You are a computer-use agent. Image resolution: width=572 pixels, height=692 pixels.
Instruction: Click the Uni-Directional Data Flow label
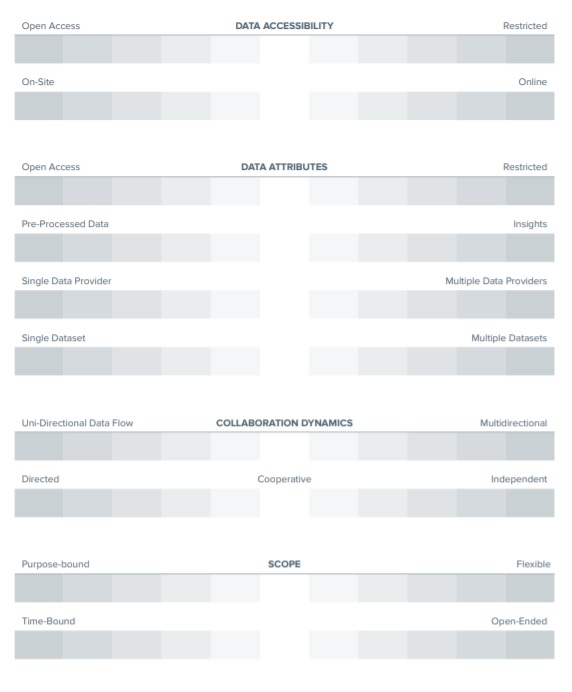click(x=77, y=423)
